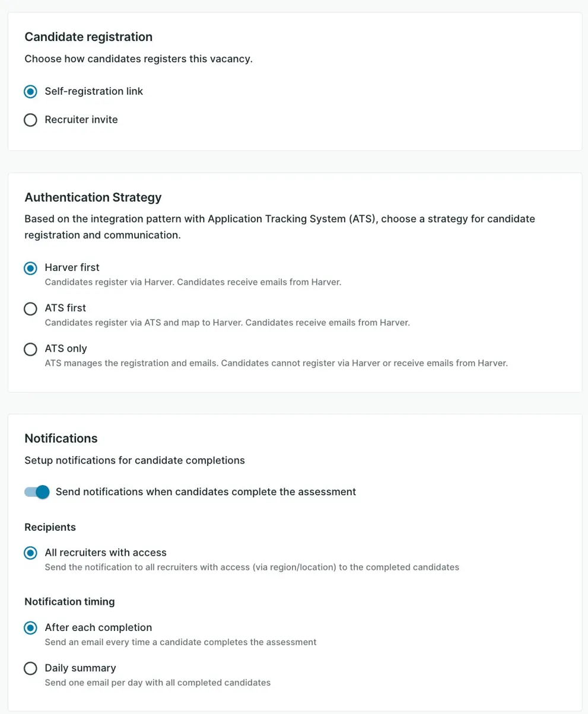Choose After each completion timing

30,627
